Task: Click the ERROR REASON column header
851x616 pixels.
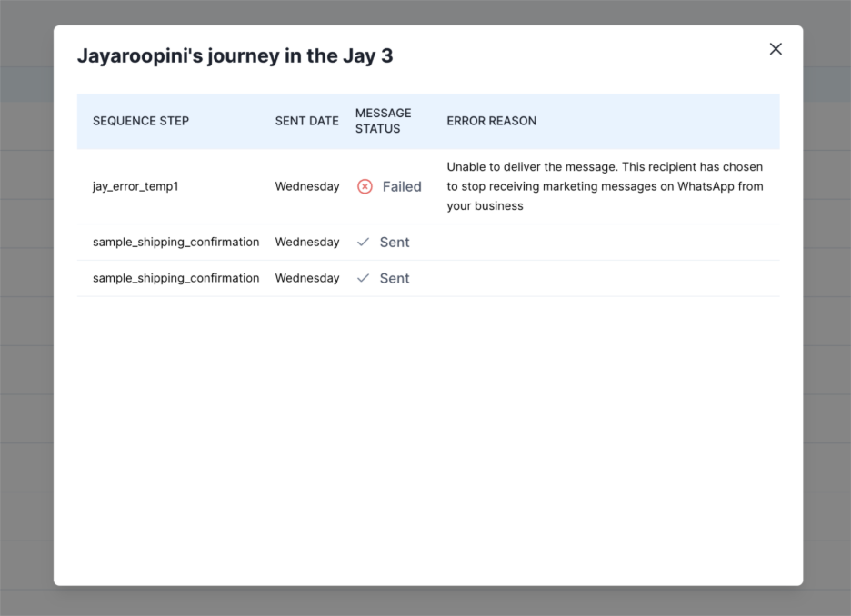Action: (x=491, y=121)
